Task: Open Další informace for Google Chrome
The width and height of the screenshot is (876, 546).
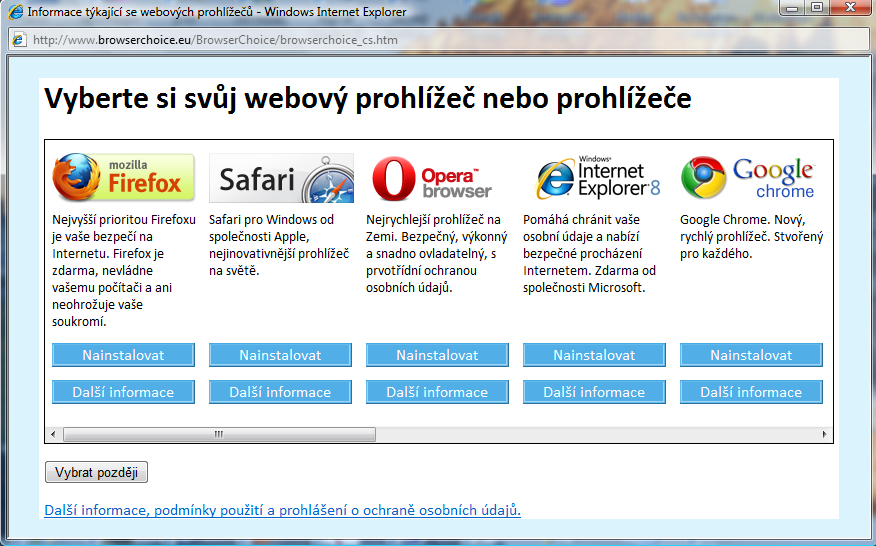Action: click(x=751, y=392)
